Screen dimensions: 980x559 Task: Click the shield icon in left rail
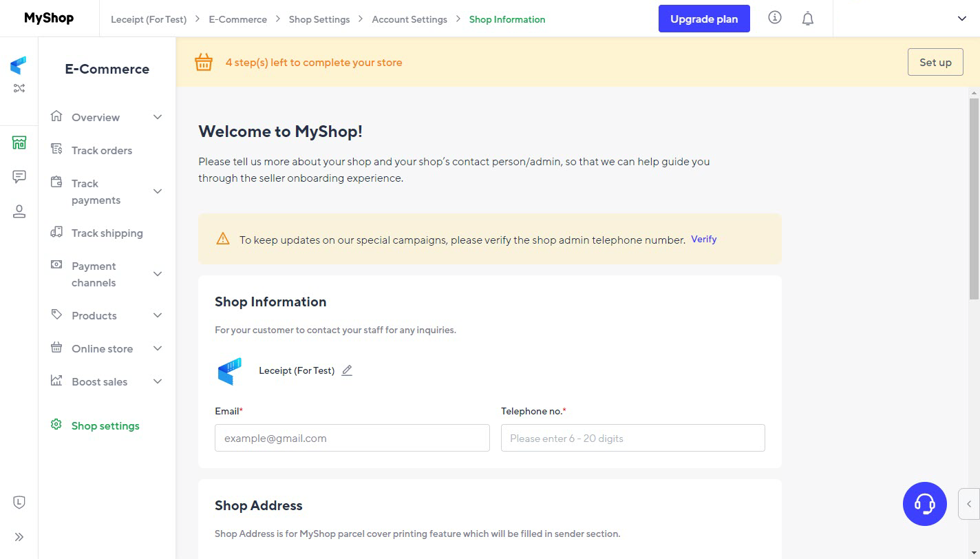[x=19, y=503]
